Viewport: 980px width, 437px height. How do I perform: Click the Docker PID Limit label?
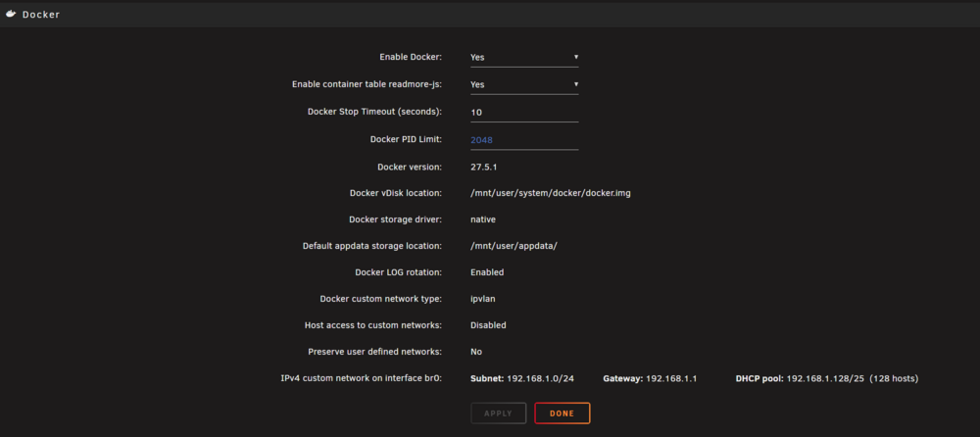(x=407, y=139)
